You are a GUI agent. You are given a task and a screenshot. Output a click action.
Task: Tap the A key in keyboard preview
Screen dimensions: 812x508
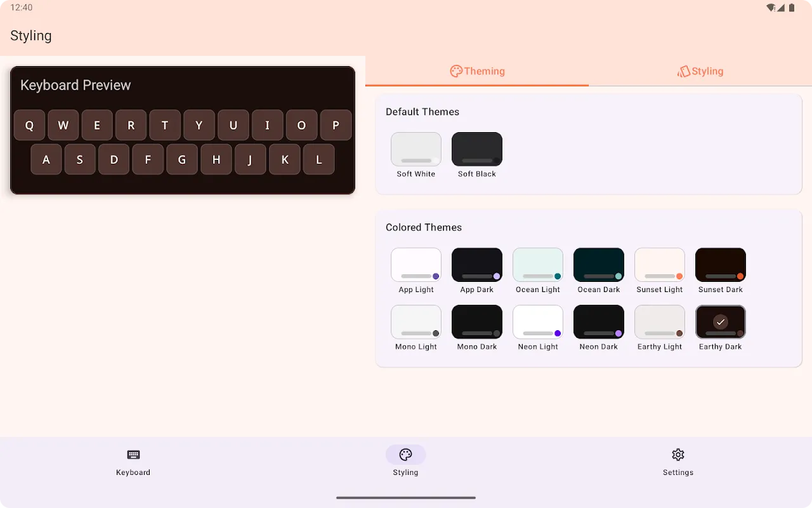pyautogui.click(x=46, y=159)
